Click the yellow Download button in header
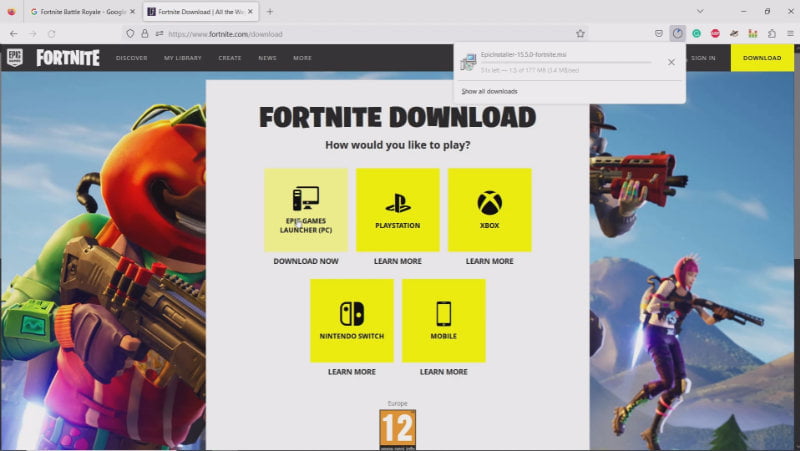800x451 pixels. (762, 58)
